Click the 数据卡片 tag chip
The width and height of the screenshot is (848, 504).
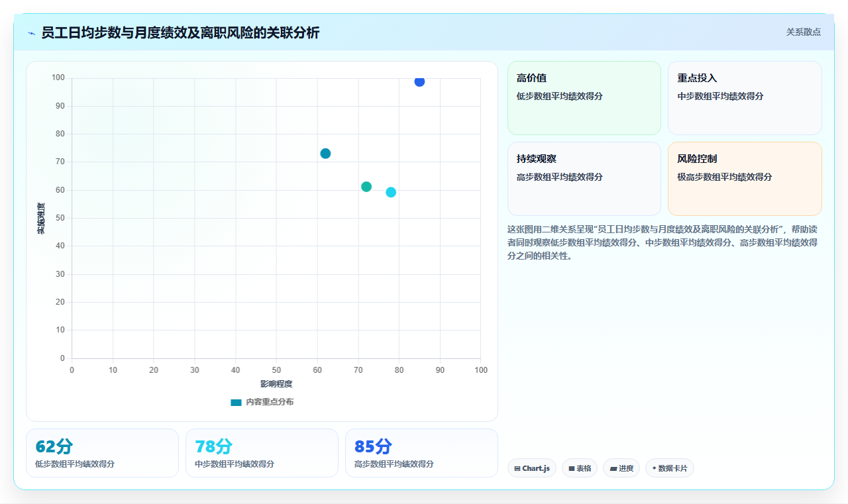pyautogui.click(x=670, y=468)
